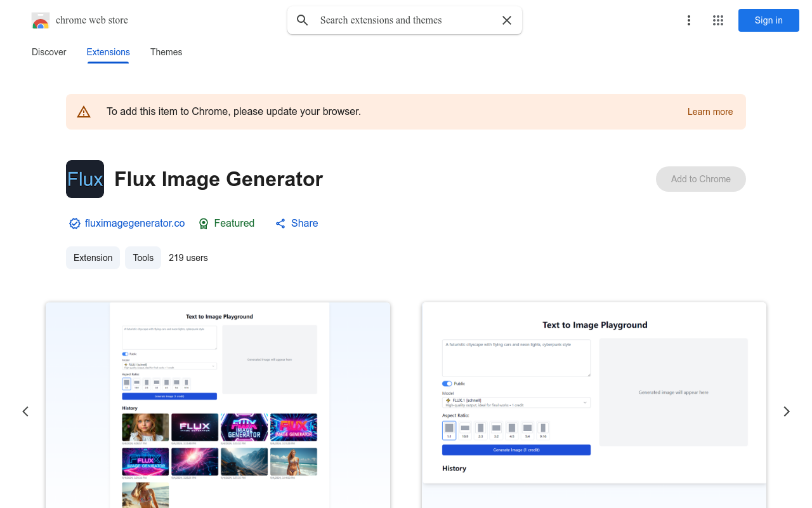Click the Chrome Web Store logo
812x508 pixels.
pyautogui.click(x=41, y=20)
